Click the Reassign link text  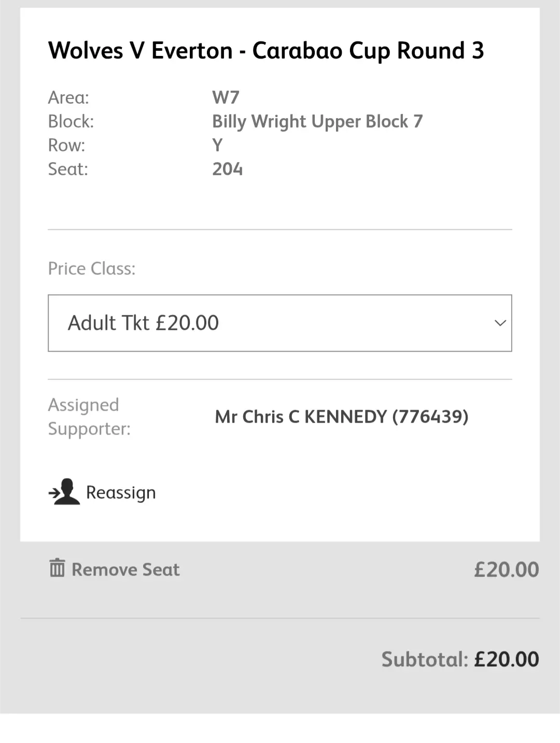click(121, 493)
